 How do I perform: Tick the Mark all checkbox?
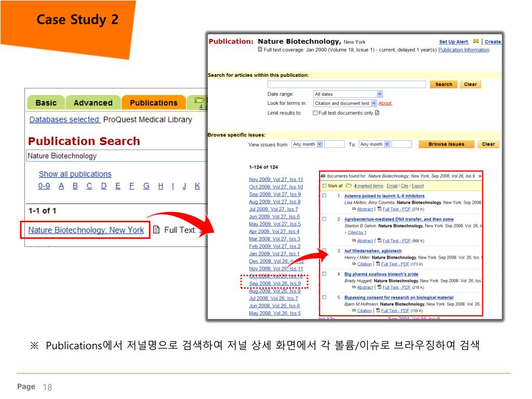(x=324, y=186)
